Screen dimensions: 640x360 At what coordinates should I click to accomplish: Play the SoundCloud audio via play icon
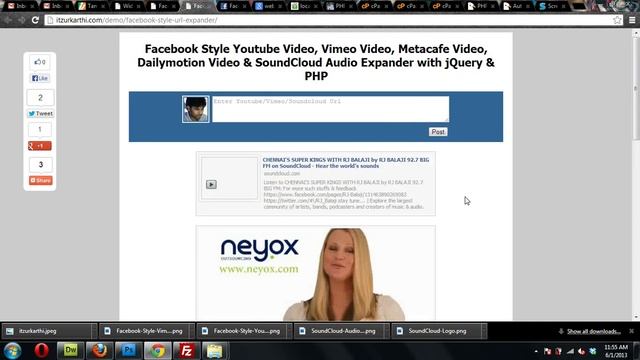tap(211, 184)
